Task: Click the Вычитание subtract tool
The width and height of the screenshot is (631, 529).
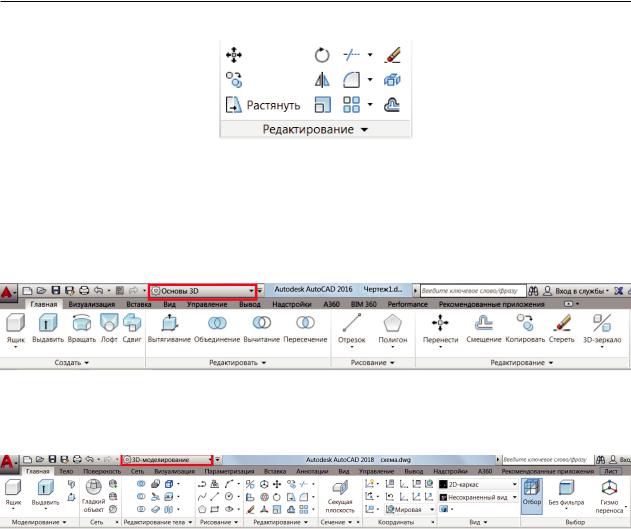Action: (x=262, y=329)
